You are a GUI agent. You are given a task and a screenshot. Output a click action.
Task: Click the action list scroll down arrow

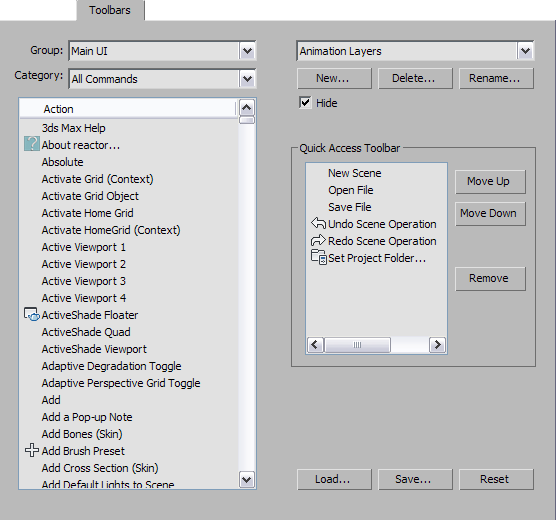[247, 480]
